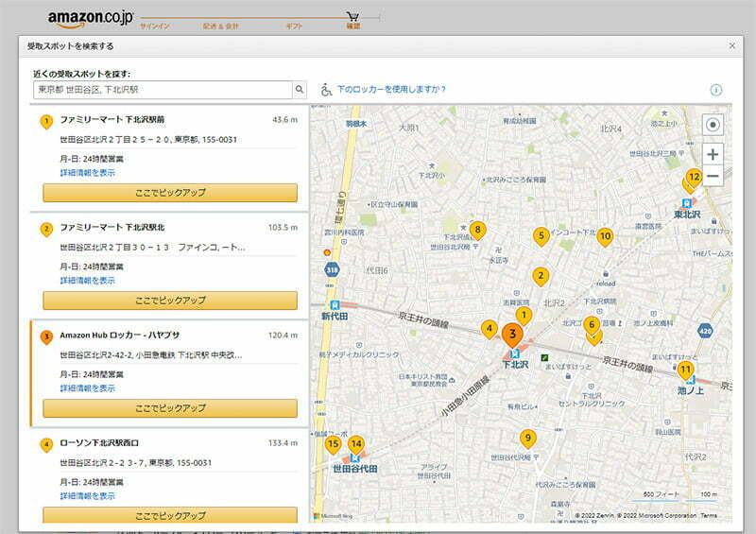756x534 pixels.
Task: Select map pin number 1
Action: [x=524, y=317]
